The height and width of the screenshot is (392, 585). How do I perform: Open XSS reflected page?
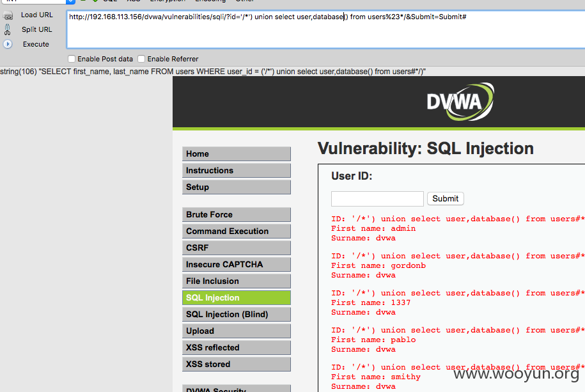click(x=237, y=348)
